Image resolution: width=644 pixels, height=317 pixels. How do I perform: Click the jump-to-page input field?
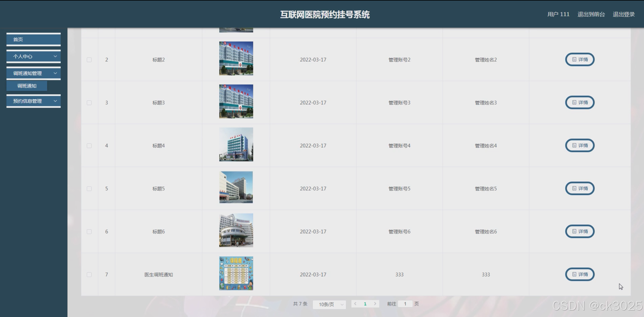405,304
